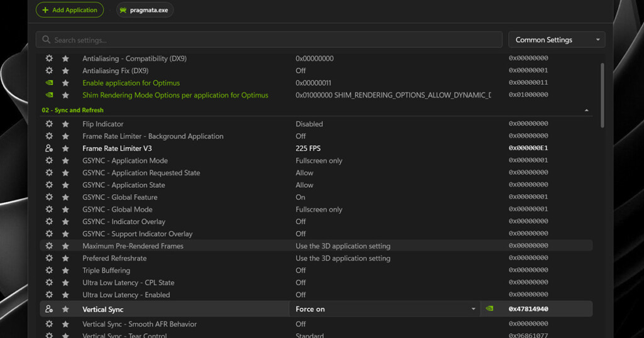The image size is (644, 338).
Task: Click the gear icon for Prefered Refreshrate
Action: 49,258
